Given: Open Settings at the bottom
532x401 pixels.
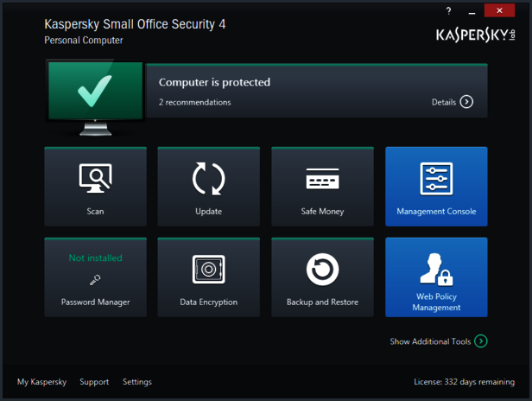Looking at the screenshot, I should (136, 382).
